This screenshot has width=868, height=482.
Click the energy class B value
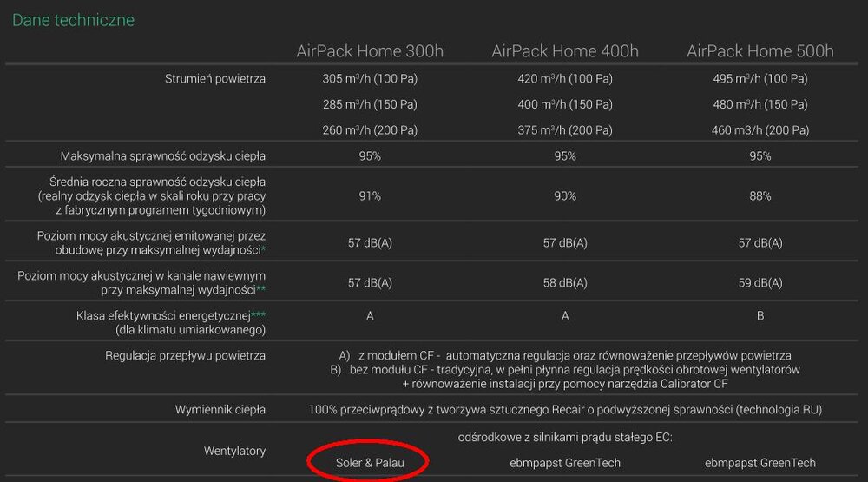point(760,316)
